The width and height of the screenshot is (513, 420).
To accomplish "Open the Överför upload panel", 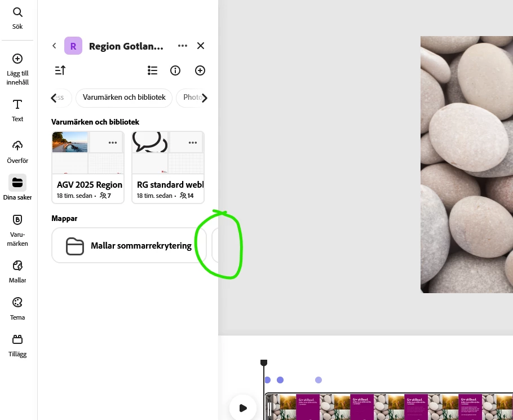I will point(17,152).
